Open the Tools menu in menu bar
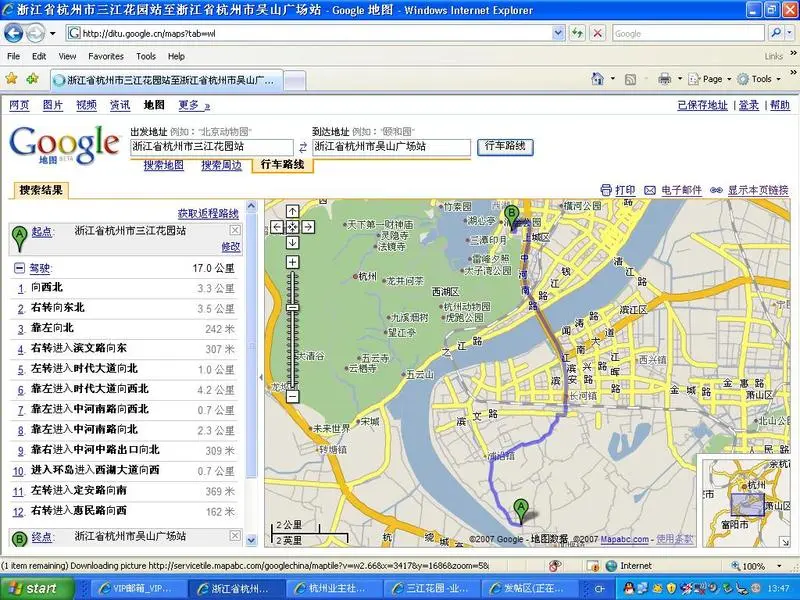The width and height of the screenshot is (800, 600). 146,56
